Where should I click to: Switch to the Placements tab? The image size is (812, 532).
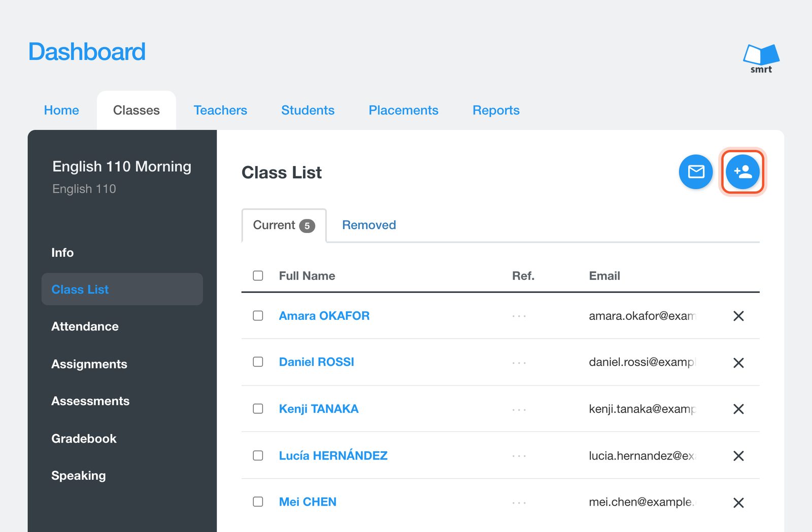point(403,110)
